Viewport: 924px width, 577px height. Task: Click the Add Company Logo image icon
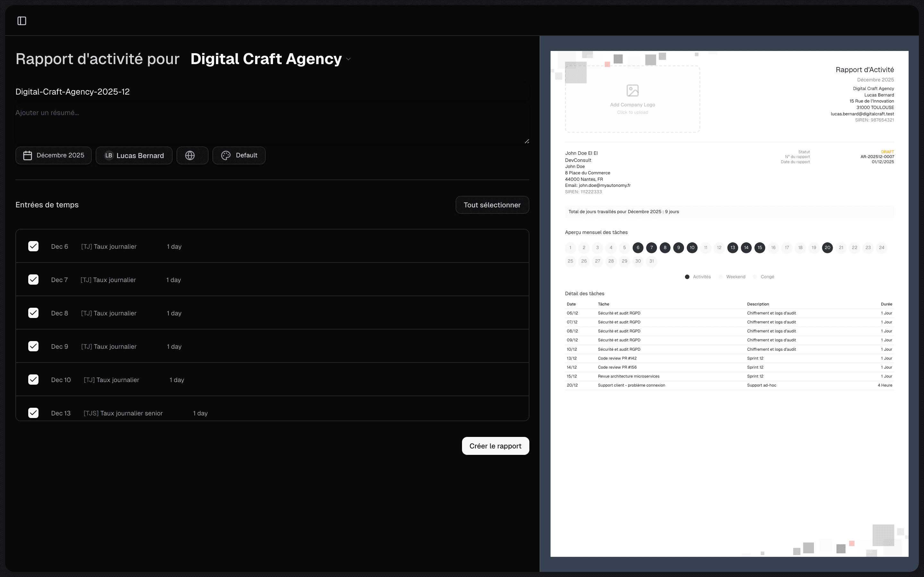(x=632, y=90)
